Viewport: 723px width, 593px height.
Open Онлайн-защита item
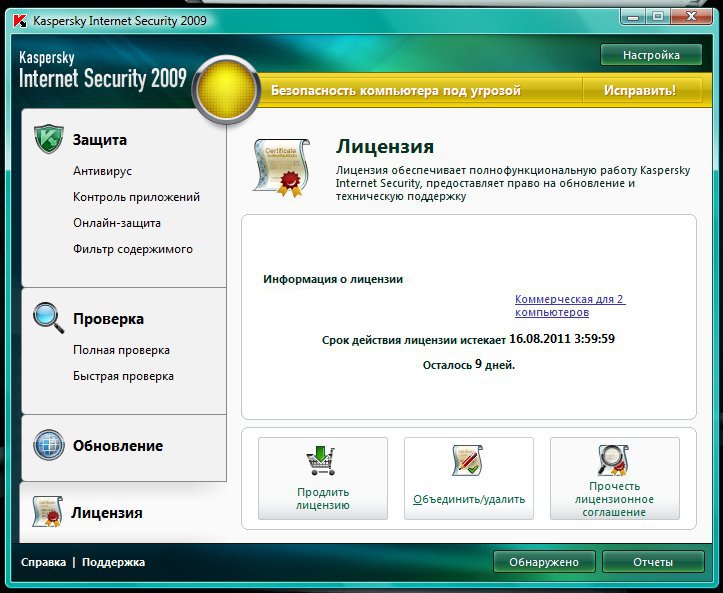point(117,223)
